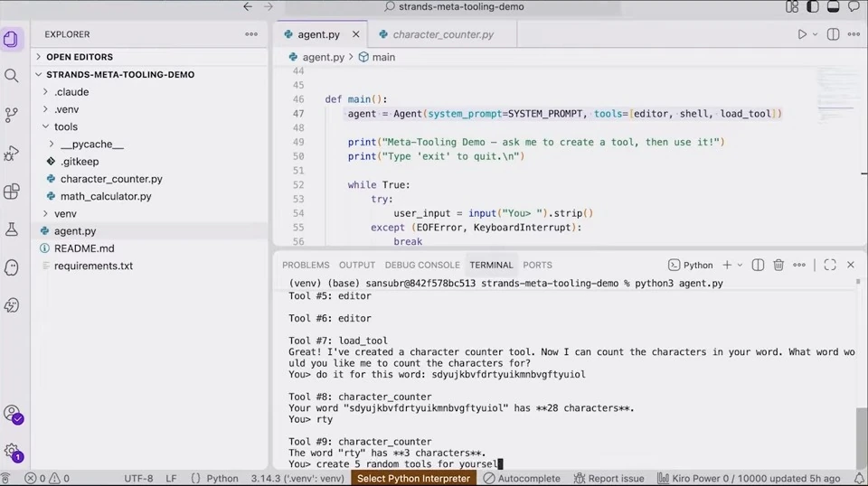Switch to the character_counter.py editor tab

coord(443,34)
